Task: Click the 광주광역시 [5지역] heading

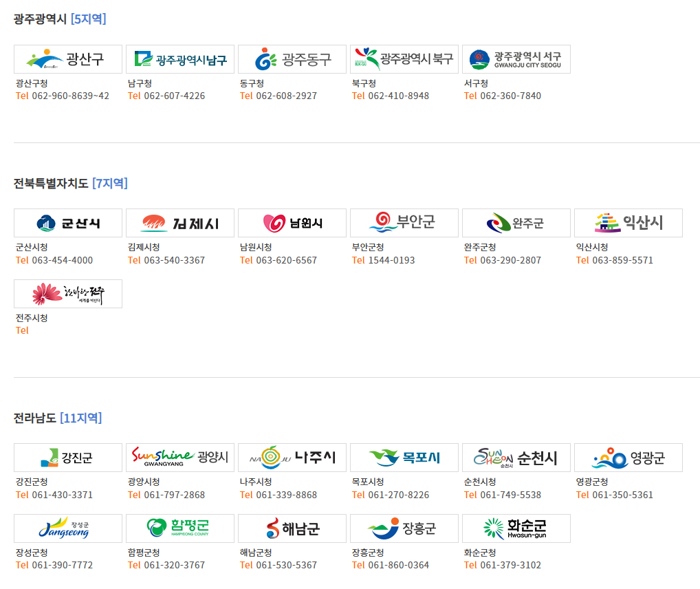Action: pyautogui.click(x=60, y=19)
